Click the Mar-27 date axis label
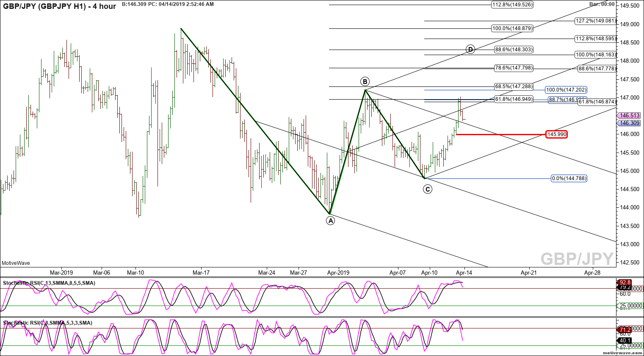Viewport: 644px width, 356px height. (299, 273)
